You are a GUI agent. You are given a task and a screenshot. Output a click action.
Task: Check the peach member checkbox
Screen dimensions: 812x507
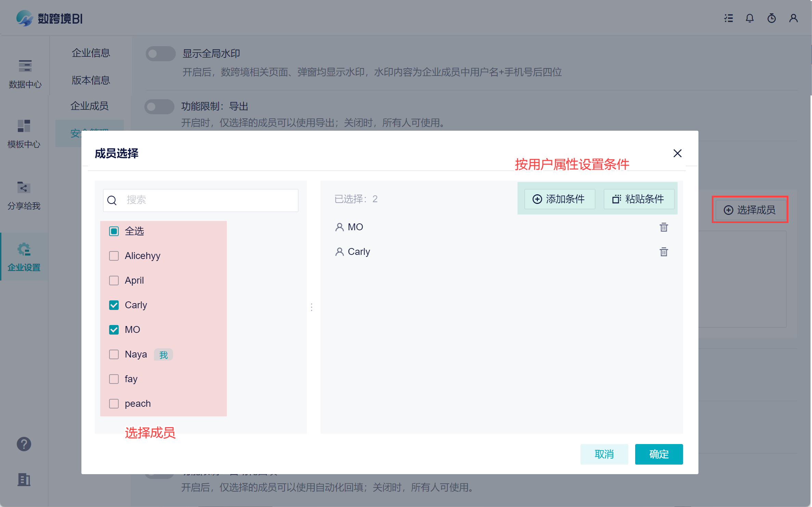click(114, 404)
